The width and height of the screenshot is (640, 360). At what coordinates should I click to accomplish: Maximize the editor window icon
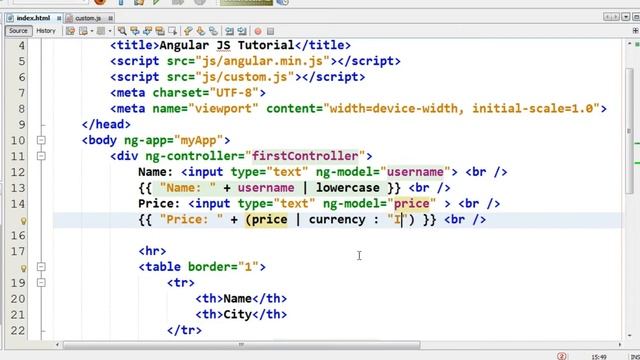[636, 17]
